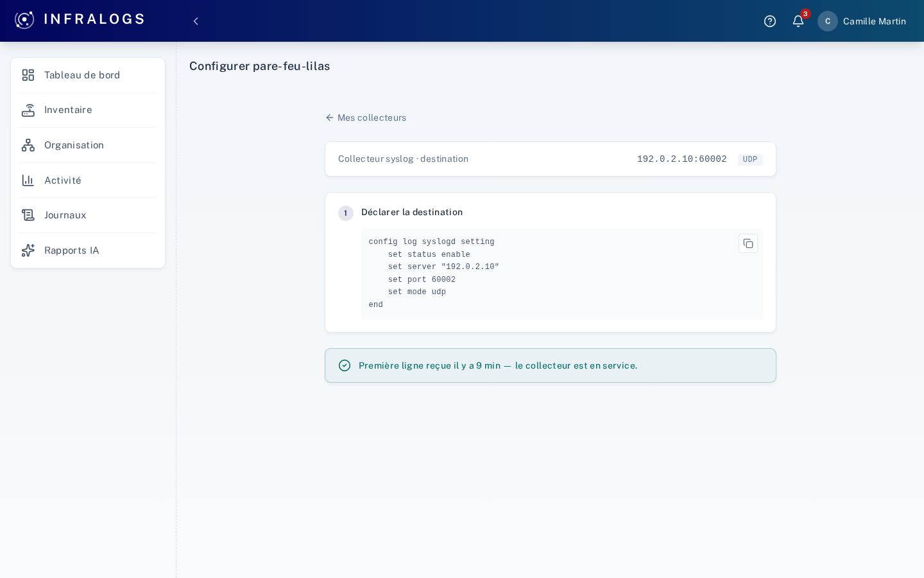
Task: Click the Rapports IA sparkle icon
Action: tap(28, 250)
